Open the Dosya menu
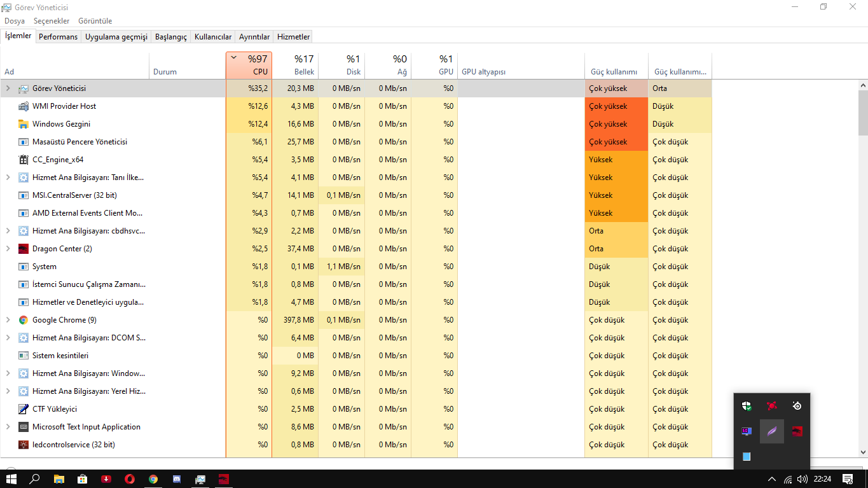Viewport: 868px width, 488px height. pos(15,21)
